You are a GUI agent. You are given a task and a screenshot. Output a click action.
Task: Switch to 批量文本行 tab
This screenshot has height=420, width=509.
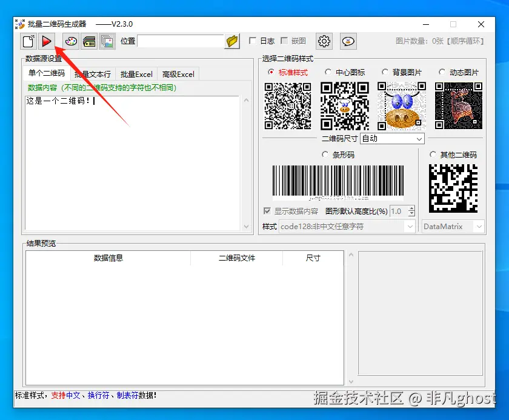point(93,75)
